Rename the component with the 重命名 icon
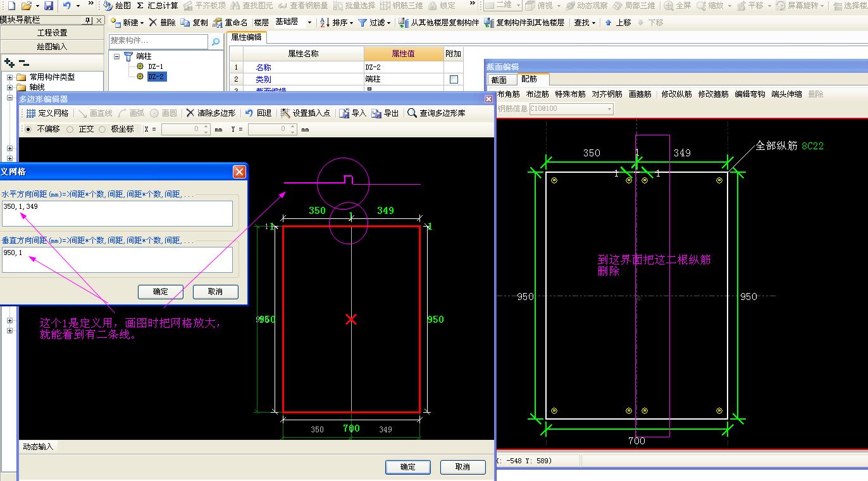This screenshot has height=481, width=868. tap(230, 22)
